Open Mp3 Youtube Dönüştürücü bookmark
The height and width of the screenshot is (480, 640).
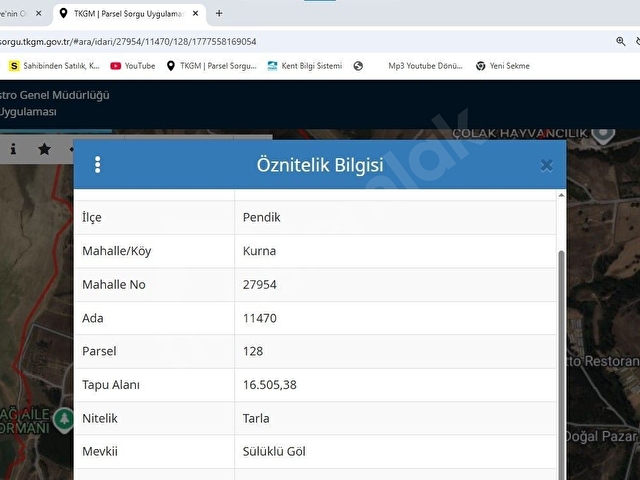click(425, 66)
